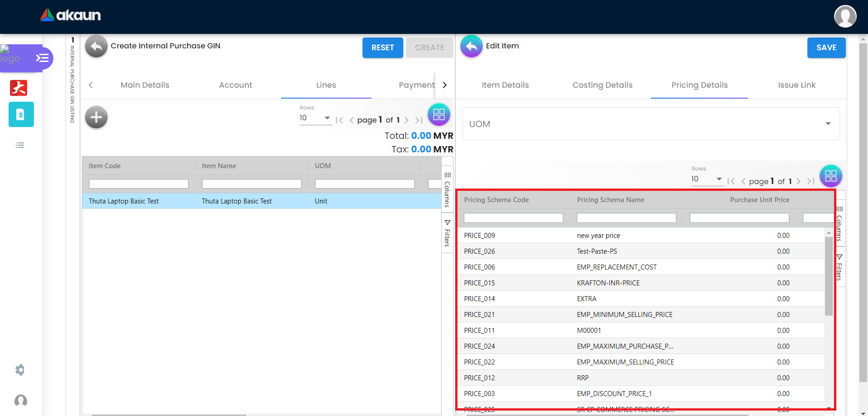The height and width of the screenshot is (416, 868).
Task: Open grid view icon in Pricing Details panel
Action: click(x=830, y=176)
